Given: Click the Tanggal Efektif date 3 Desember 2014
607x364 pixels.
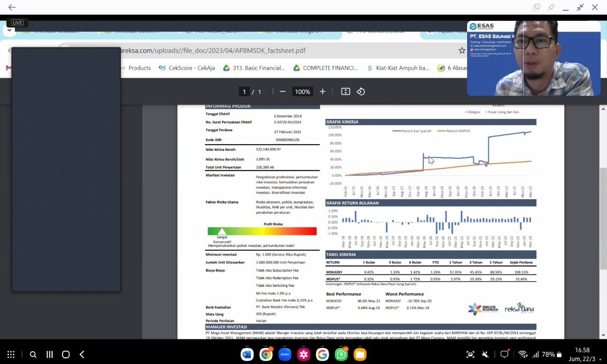Looking at the screenshot, I should coord(287,116).
